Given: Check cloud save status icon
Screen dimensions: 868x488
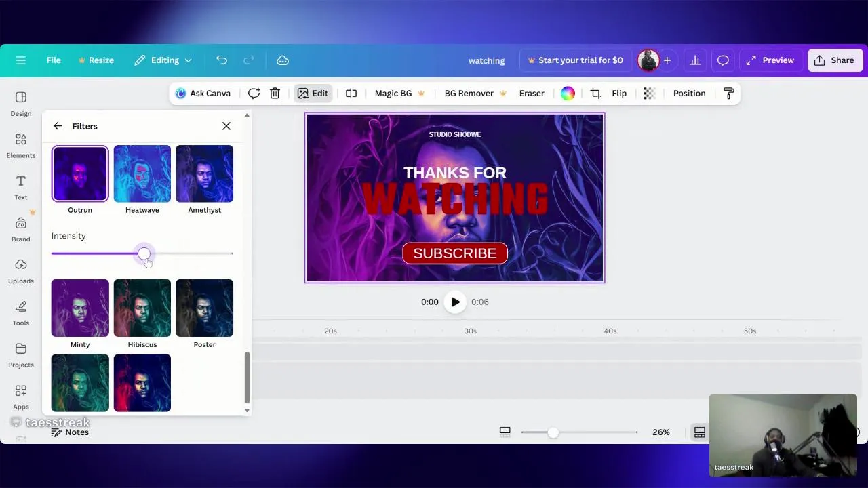Looking at the screenshot, I should coord(283,60).
